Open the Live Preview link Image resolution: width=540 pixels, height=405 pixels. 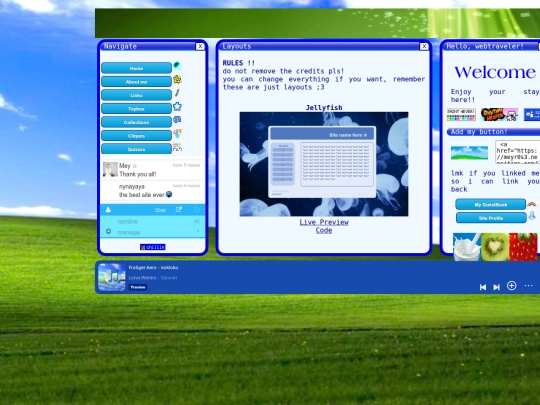point(324,222)
